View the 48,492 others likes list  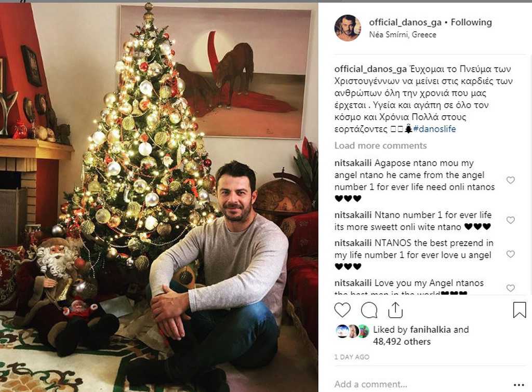click(x=402, y=342)
